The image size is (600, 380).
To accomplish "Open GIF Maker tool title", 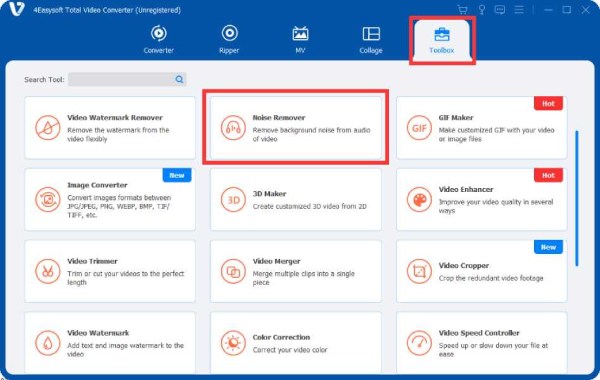I will pos(456,117).
